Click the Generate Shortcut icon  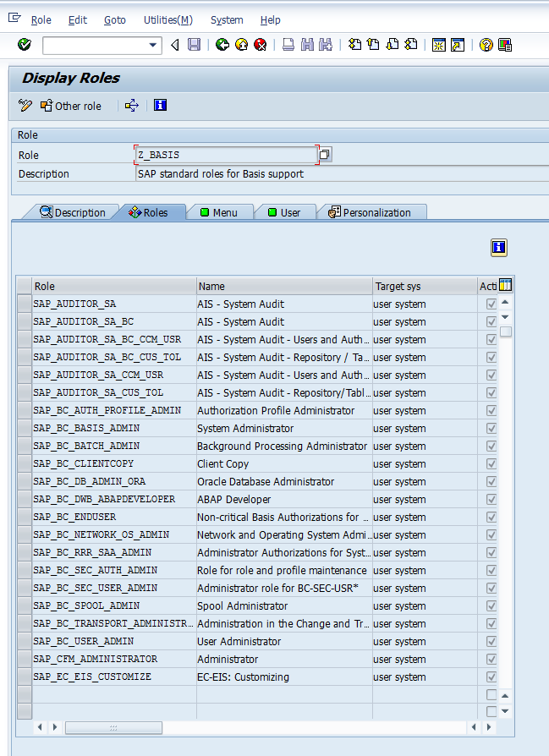pos(458,45)
